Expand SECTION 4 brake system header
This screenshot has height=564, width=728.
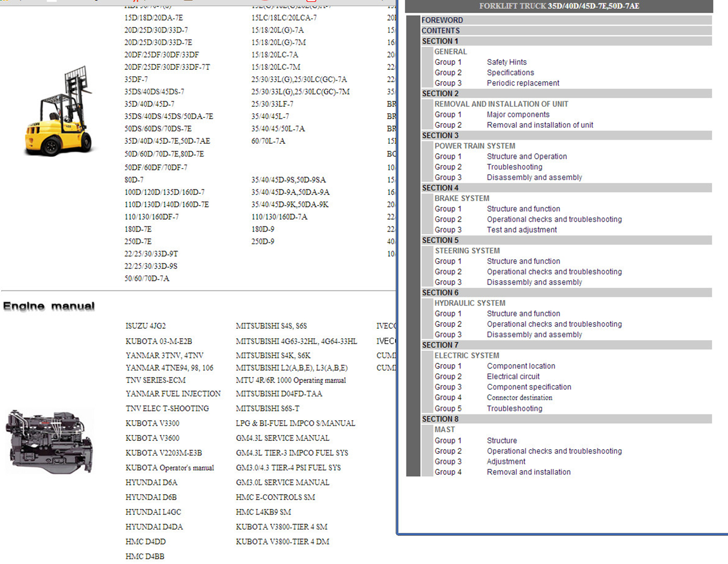[x=440, y=188]
